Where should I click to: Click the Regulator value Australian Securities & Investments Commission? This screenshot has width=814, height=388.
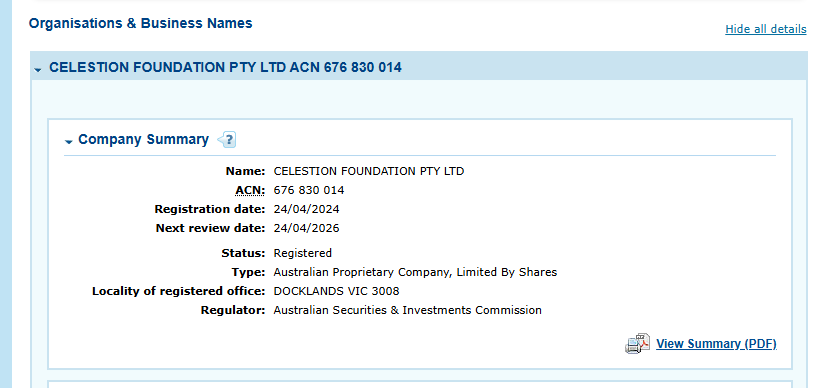[408, 310]
